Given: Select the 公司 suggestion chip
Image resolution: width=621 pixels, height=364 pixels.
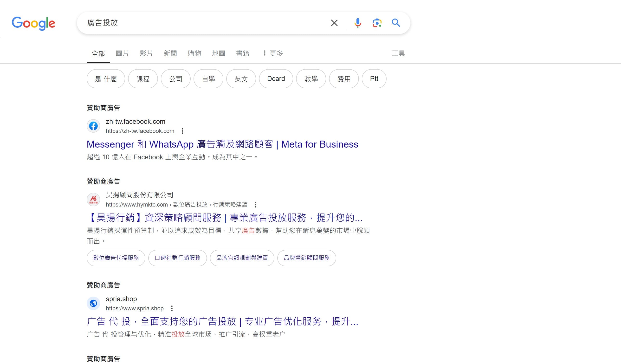Looking at the screenshot, I should (176, 79).
